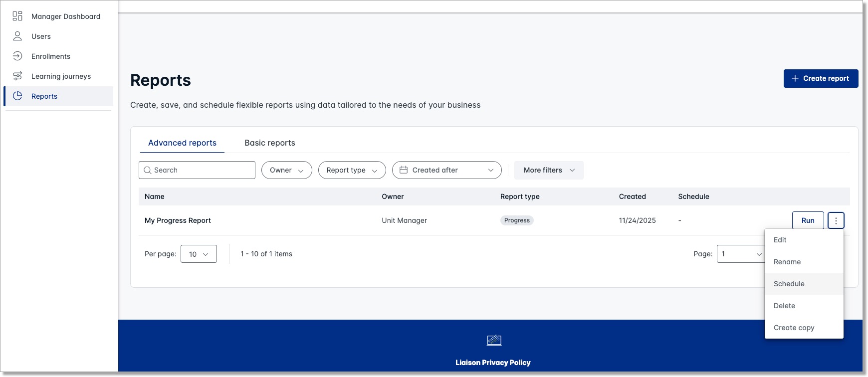This screenshot has height=377, width=868.
Task: Run the My Progress Report
Action: click(808, 220)
